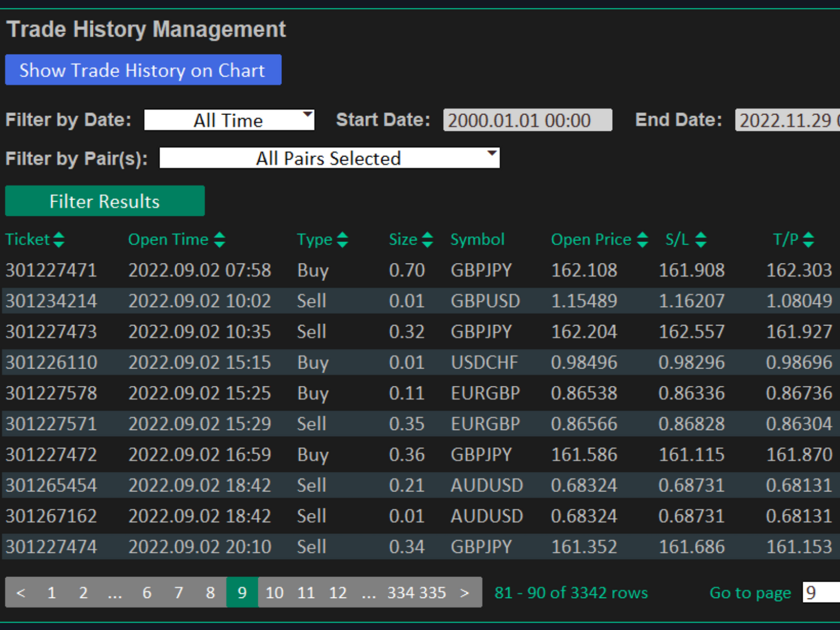The image size is (840, 630).
Task: Click the End Date field
Action: pos(786,120)
